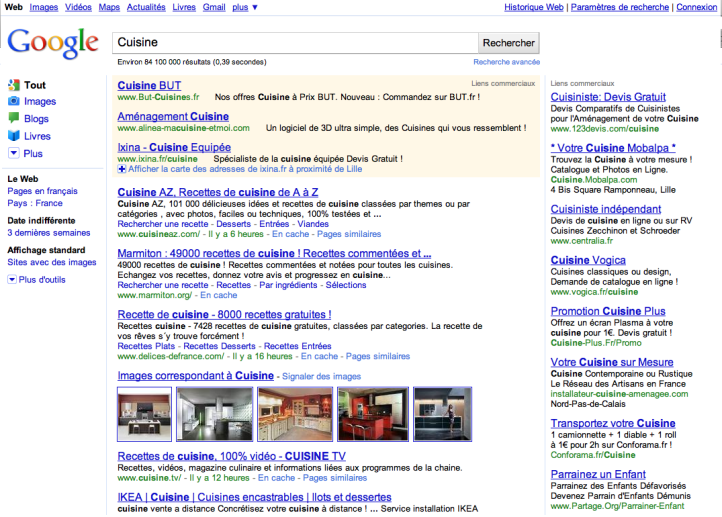
Task: Click the Tout search icon in sidebar
Action: (x=14, y=85)
